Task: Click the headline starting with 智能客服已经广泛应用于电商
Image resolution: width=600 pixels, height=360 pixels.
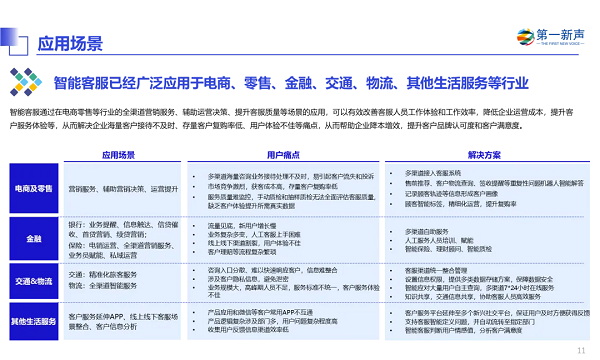Action: (x=291, y=83)
